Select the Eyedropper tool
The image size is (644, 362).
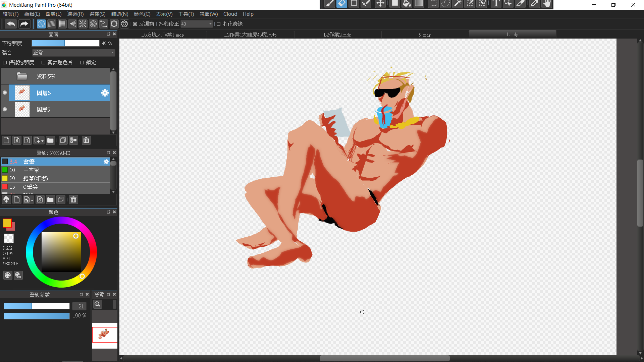535,4
